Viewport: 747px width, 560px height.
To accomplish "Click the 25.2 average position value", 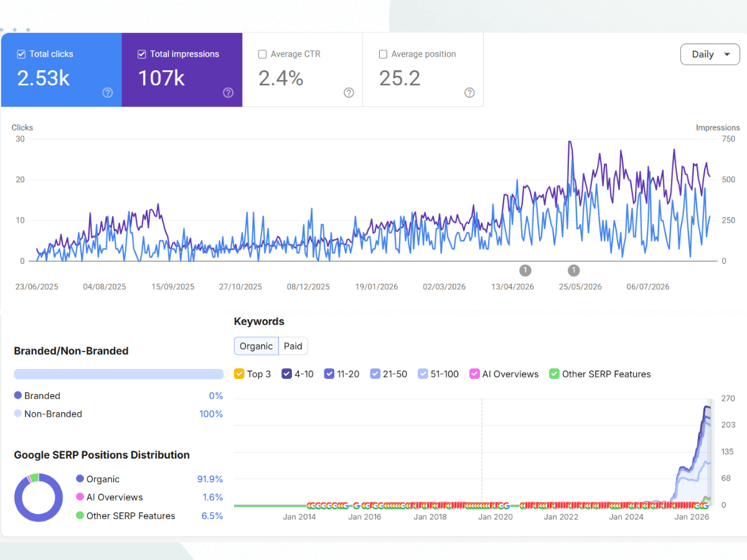I will [400, 78].
